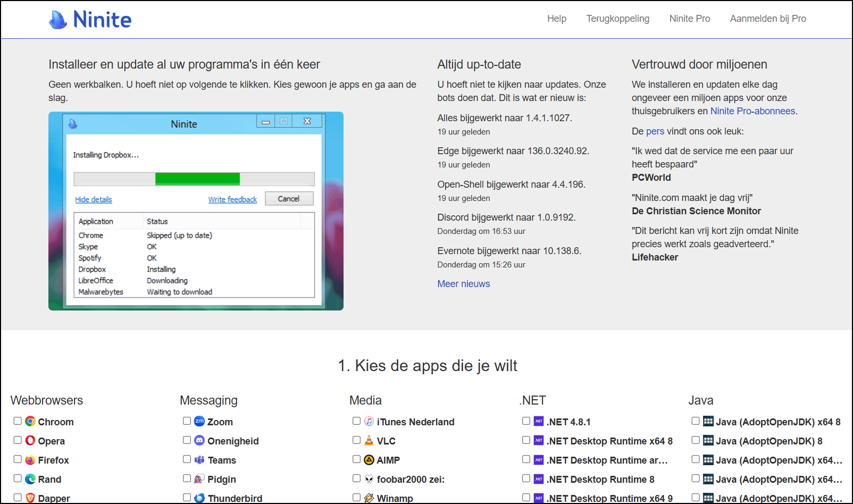Click the Chroom browser icon

(30, 422)
